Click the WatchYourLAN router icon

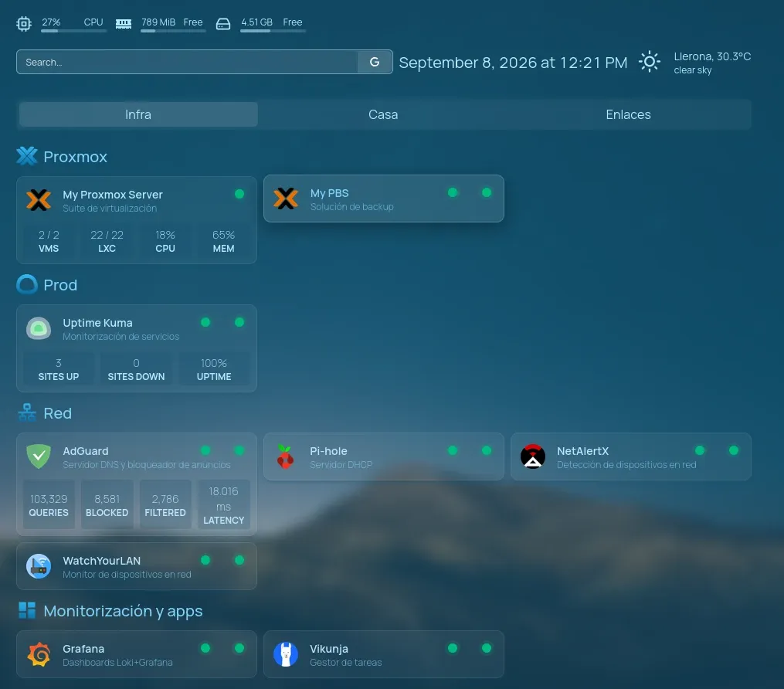click(x=39, y=566)
